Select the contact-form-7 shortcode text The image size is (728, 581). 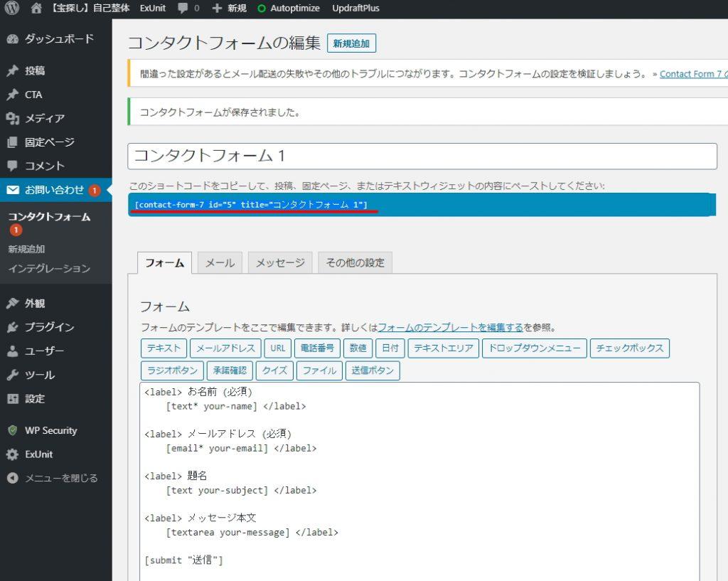tap(251, 205)
